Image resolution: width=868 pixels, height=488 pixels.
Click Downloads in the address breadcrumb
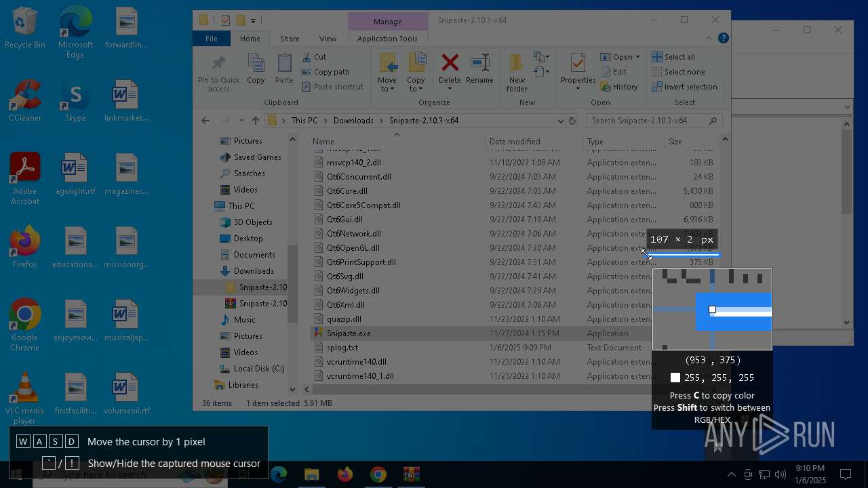coord(353,121)
